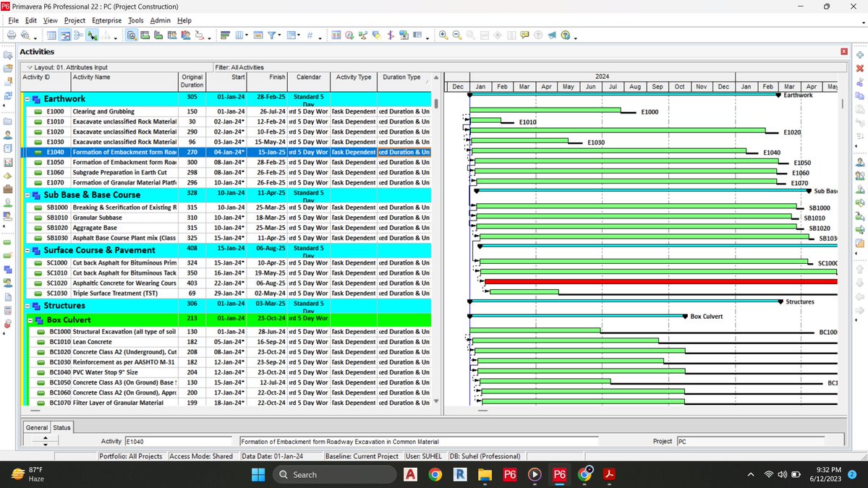Open Print Preview from the toolbar
Viewport: 868px width, 488px height.
(25, 35)
